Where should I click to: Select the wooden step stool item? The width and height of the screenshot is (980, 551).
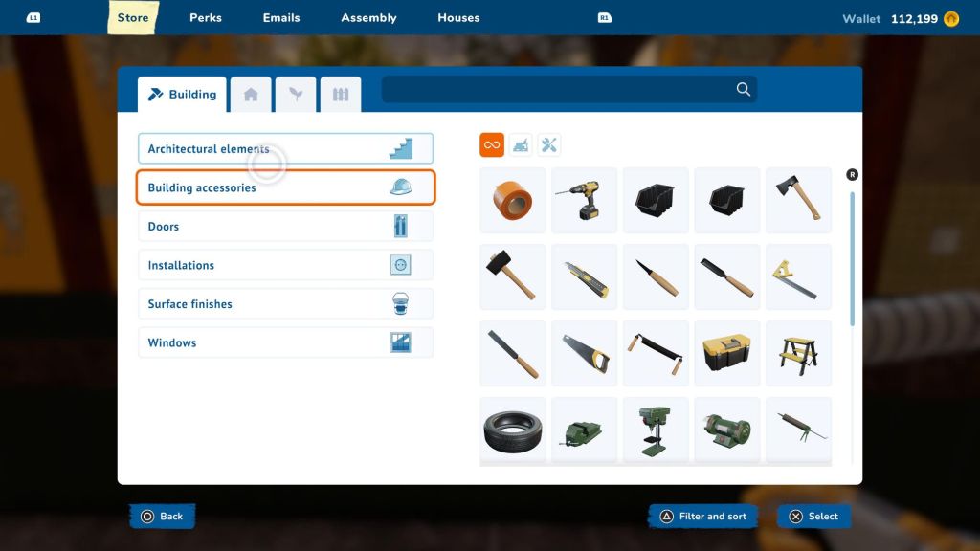[x=798, y=353]
